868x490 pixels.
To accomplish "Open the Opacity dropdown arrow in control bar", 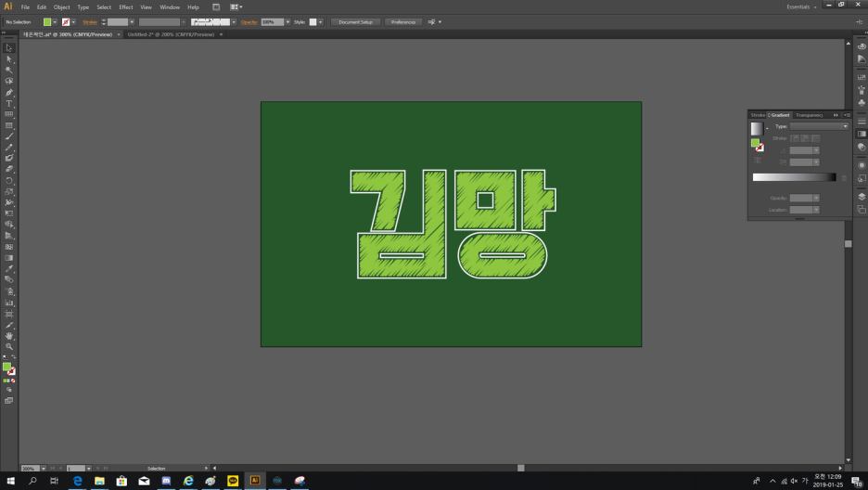I will [287, 21].
